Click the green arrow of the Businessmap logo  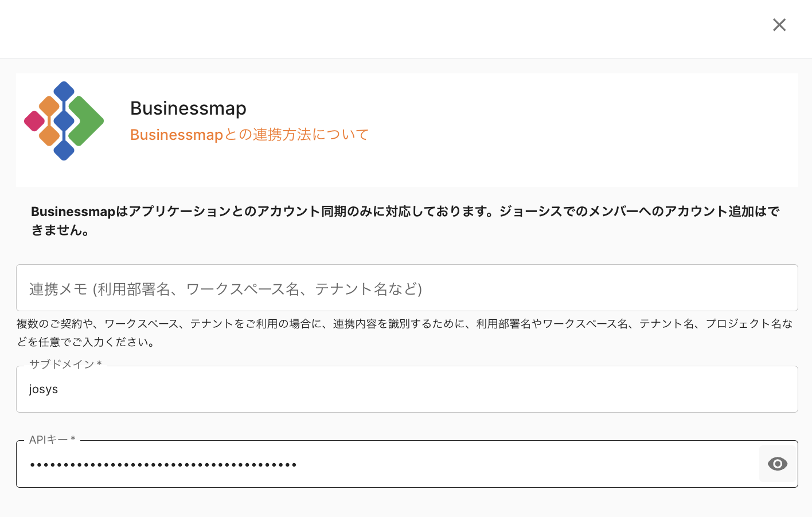86,121
